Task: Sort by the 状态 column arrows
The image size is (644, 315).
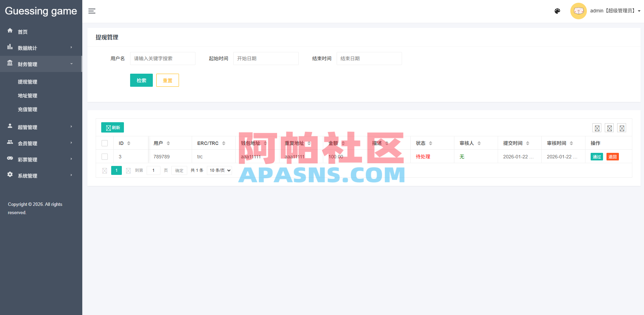Action: tap(431, 143)
